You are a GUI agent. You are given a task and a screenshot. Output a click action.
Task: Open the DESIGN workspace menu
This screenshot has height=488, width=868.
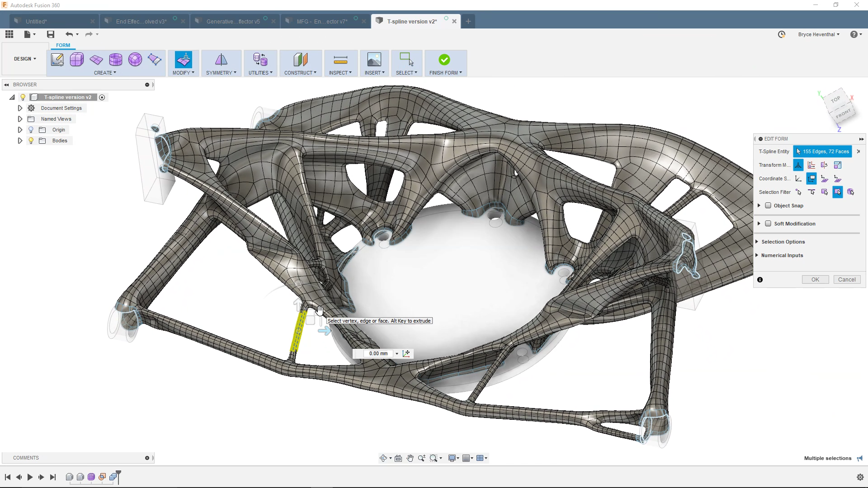coord(25,59)
